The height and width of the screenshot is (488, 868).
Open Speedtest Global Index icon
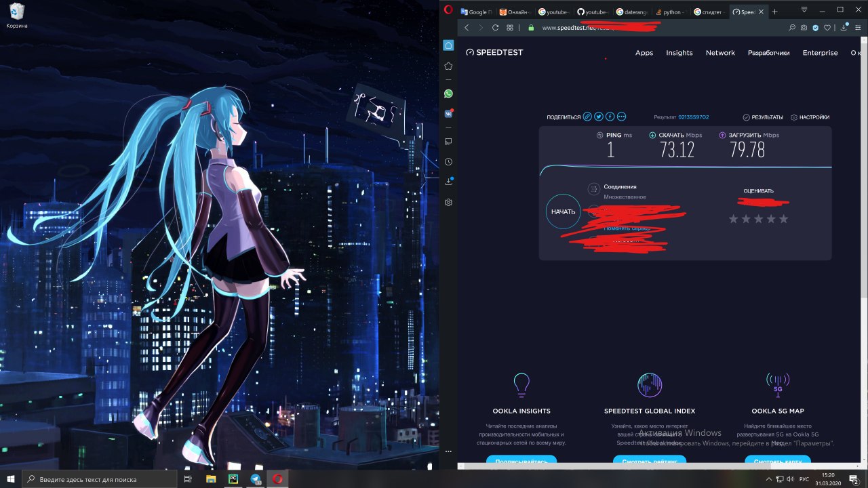tap(650, 385)
